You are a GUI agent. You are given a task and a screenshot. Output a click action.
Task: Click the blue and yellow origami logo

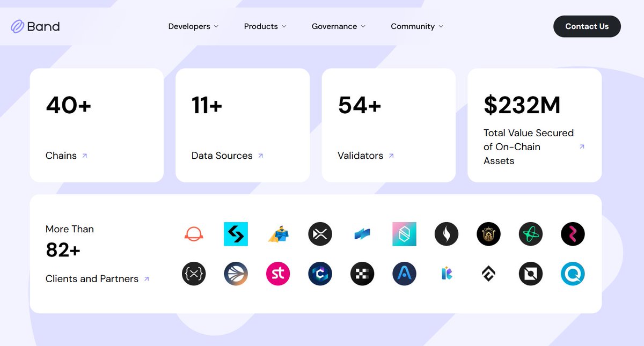pyautogui.click(x=278, y=234)
